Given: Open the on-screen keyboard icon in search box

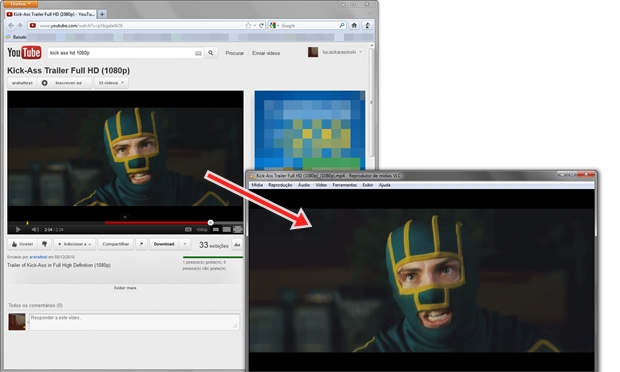Looking at the screenshot, I should [x=198, y=53].
